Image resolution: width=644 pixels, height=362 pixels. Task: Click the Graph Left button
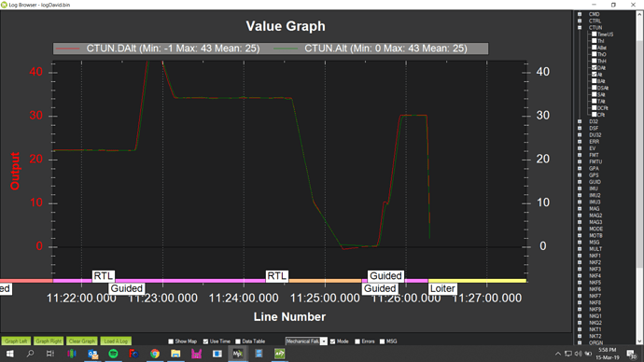pyautogui.click(x=16, y=341)
